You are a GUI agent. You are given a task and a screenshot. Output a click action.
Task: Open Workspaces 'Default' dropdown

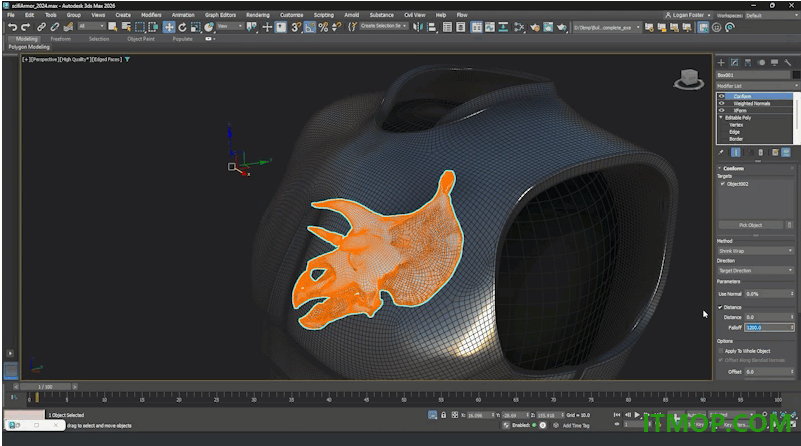point(772,15)
